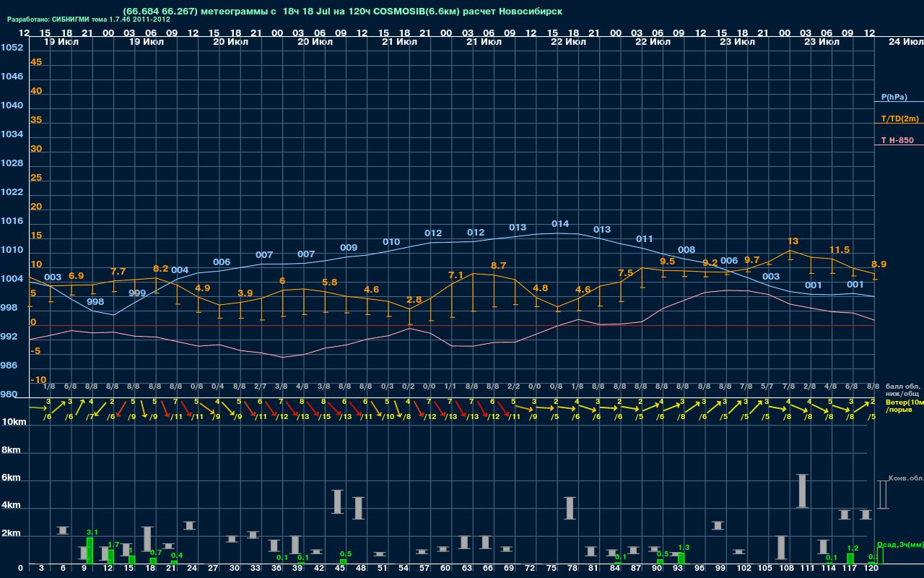
Task: Click the 'Конв.обл.' convective cloud legend
Action: click(906, 478)
